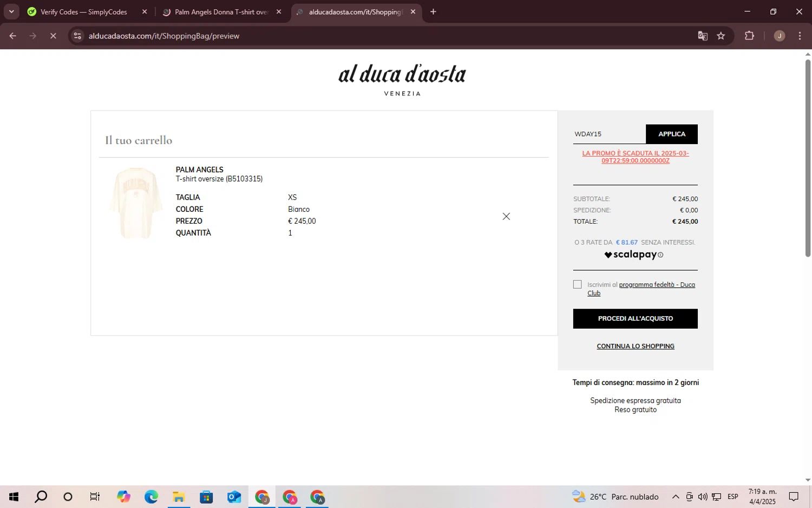Open the network icon in system tray
812x508 pixels.
click(716, 497)
